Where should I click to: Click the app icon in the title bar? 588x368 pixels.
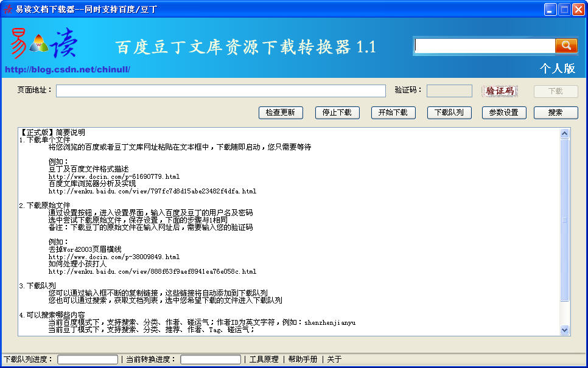[8, 9]
